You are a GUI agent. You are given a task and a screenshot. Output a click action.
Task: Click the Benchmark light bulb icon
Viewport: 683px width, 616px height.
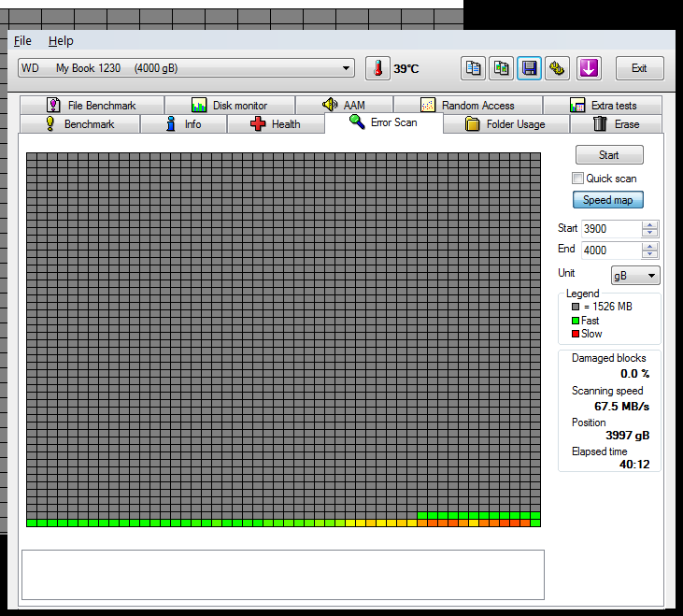pyautogui.click(x=50, y=123)
